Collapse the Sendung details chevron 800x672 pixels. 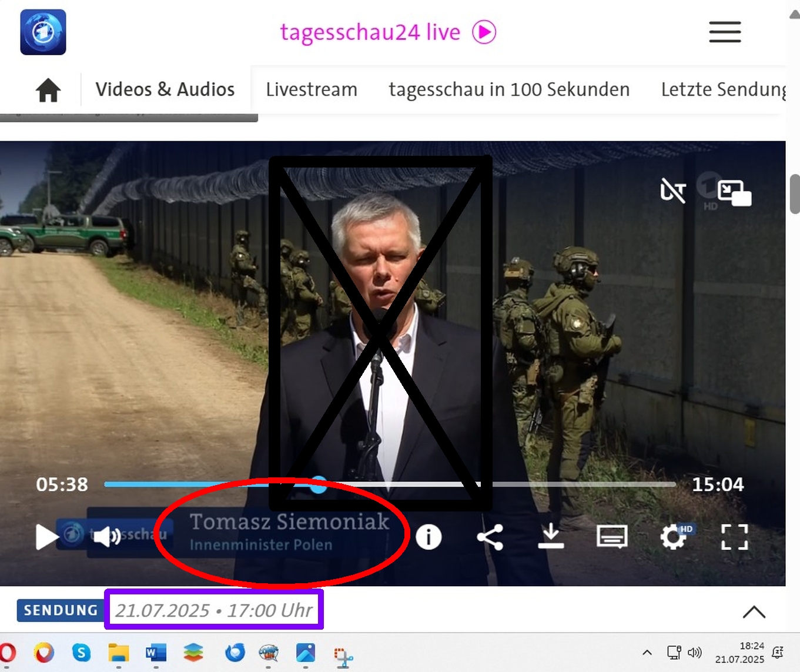coord(754,612)
